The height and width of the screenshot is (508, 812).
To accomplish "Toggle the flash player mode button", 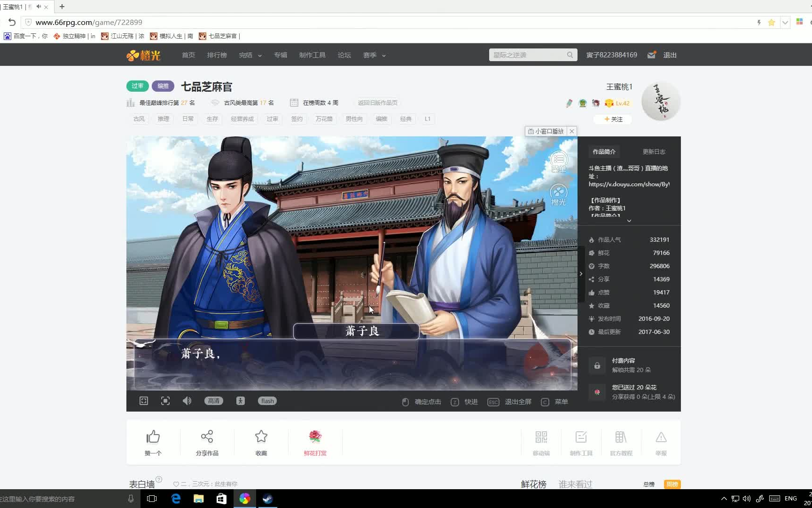I will point(267,401).
